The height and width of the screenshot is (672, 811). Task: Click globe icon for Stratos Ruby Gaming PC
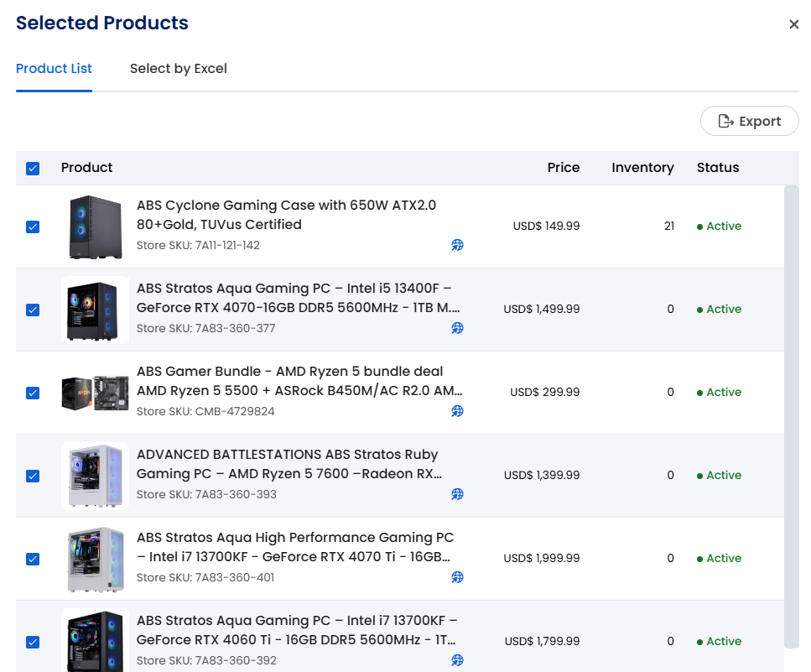point(457,494)
